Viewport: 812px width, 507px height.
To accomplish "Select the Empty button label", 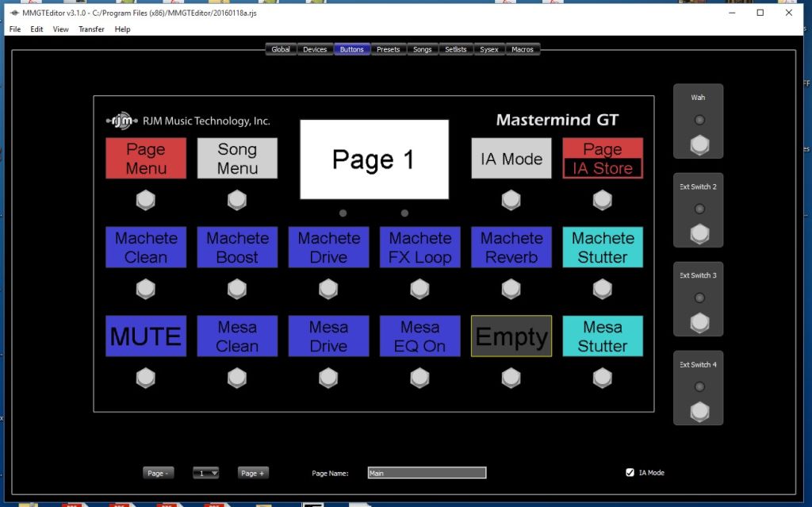I will [x=511, y=336].
